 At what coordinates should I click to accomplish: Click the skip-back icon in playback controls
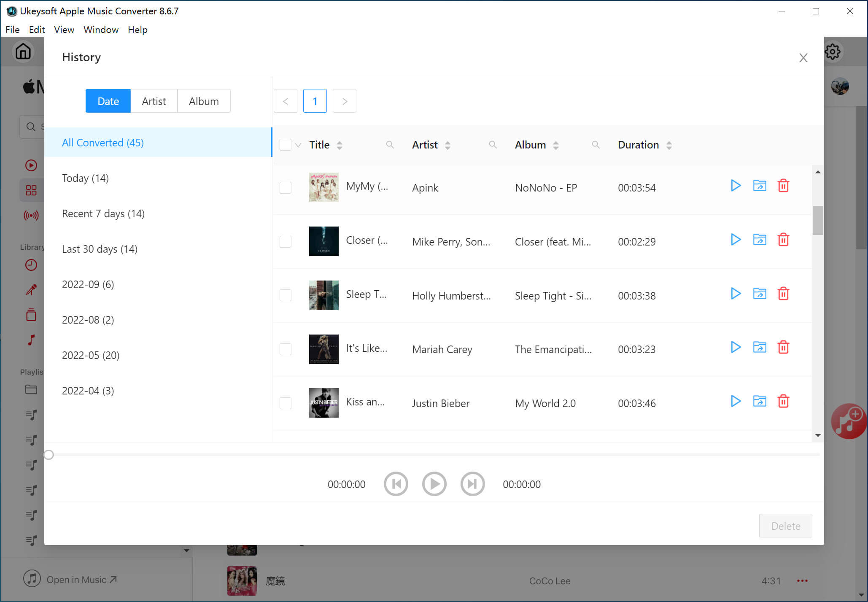[396, 485]
